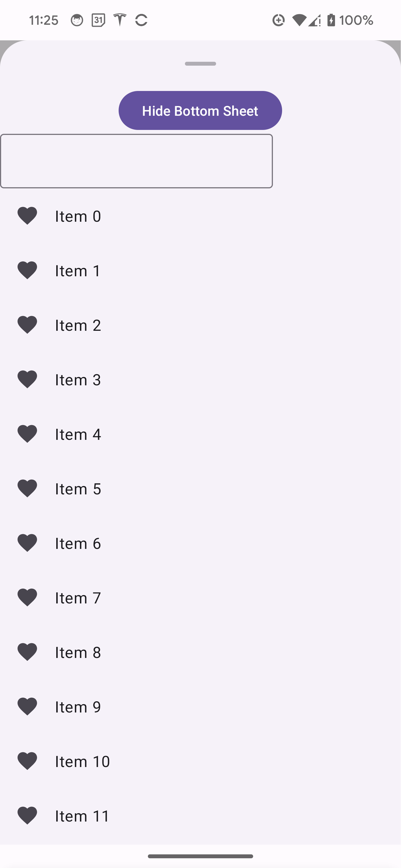Tap the heart icon beside Item 11
The width and height of the screenshot is (401, 868).
(27, 815)
